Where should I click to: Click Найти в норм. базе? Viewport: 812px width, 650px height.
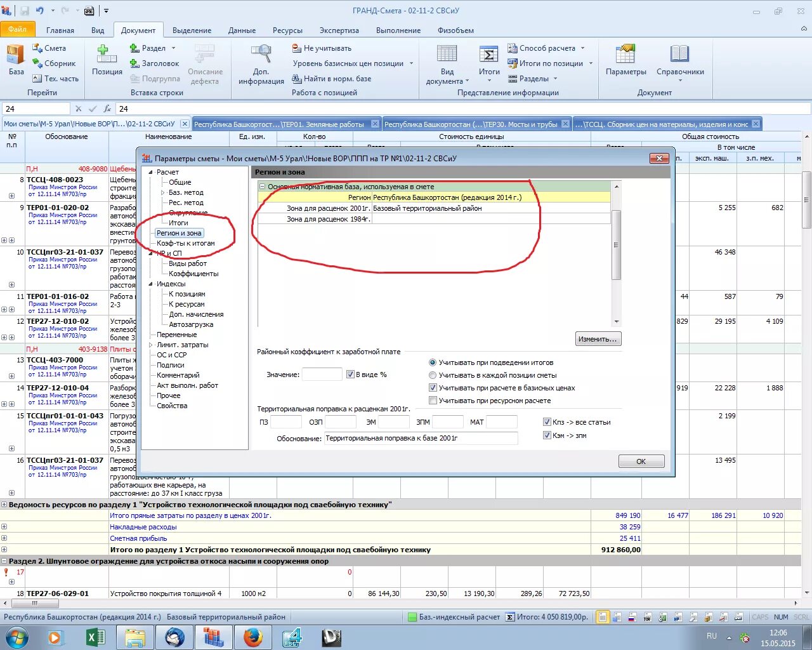click(x=332, y=79)
